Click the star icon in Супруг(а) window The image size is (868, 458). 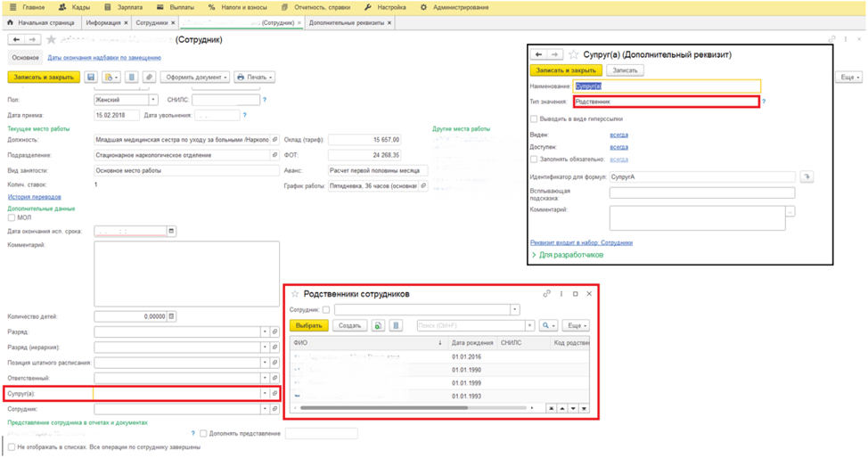pyautogui.click(x=574, y=54)
